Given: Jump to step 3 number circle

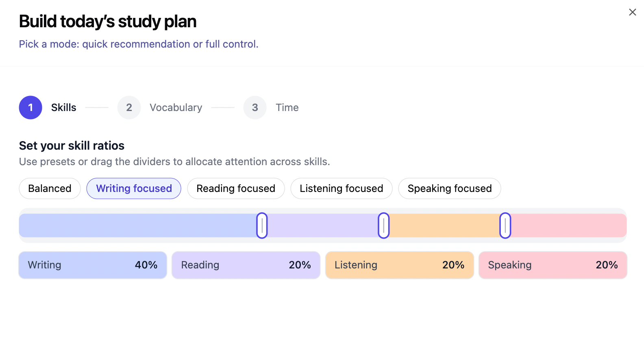Looking at the screenshot, I should point(255,107).
